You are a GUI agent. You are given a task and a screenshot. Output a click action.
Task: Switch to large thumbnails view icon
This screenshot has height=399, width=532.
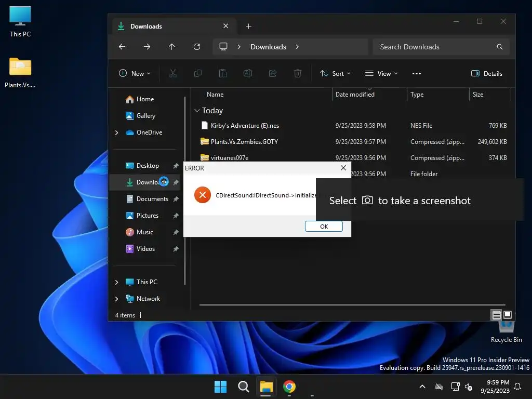[x=508, y=315]
